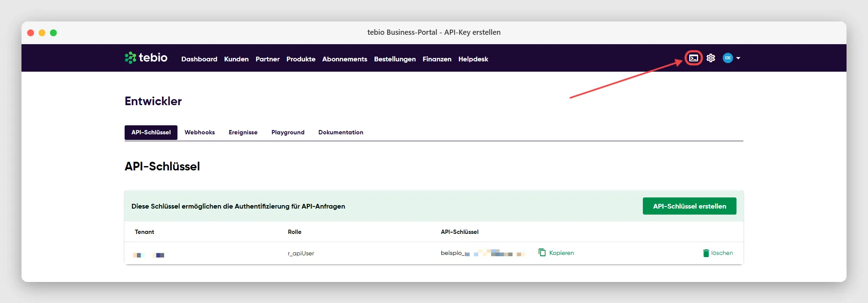The width and height of the screenshot is (868, 303).
Task: Click the tebio logo
Action: (x=146, y=58)
